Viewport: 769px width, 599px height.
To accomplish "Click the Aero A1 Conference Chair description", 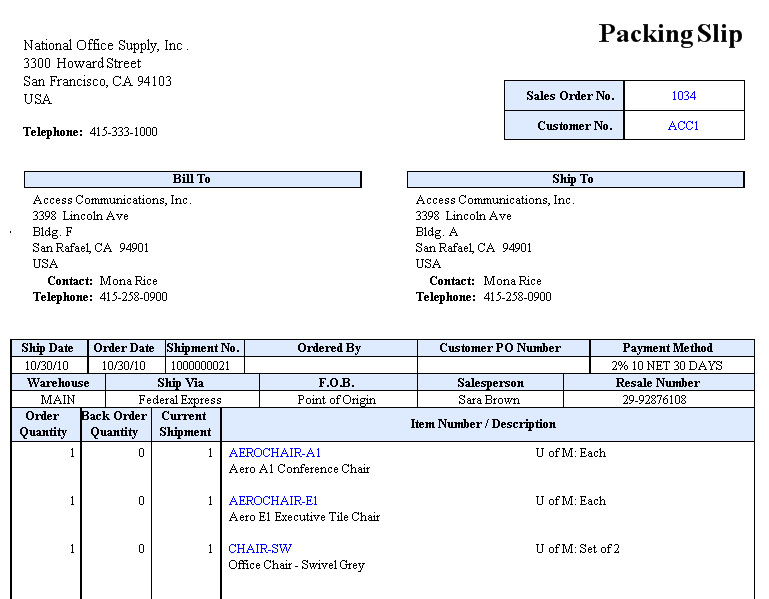I will tap(299, 469).
